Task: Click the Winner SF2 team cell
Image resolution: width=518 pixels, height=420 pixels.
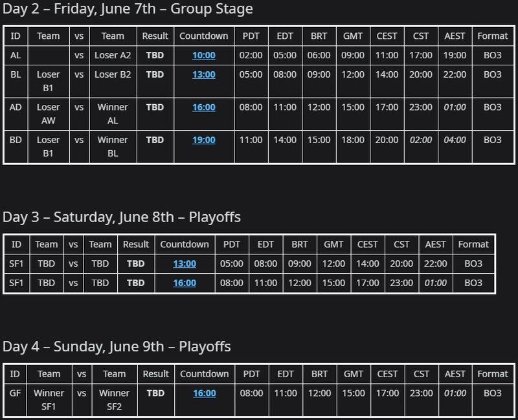Action: [115, 399]
